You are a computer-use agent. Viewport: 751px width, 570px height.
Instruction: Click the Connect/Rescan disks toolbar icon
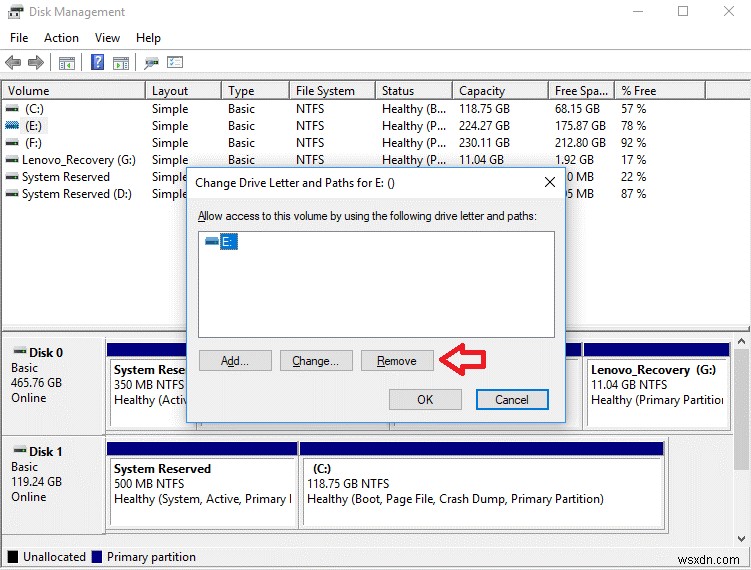(151, 63)
